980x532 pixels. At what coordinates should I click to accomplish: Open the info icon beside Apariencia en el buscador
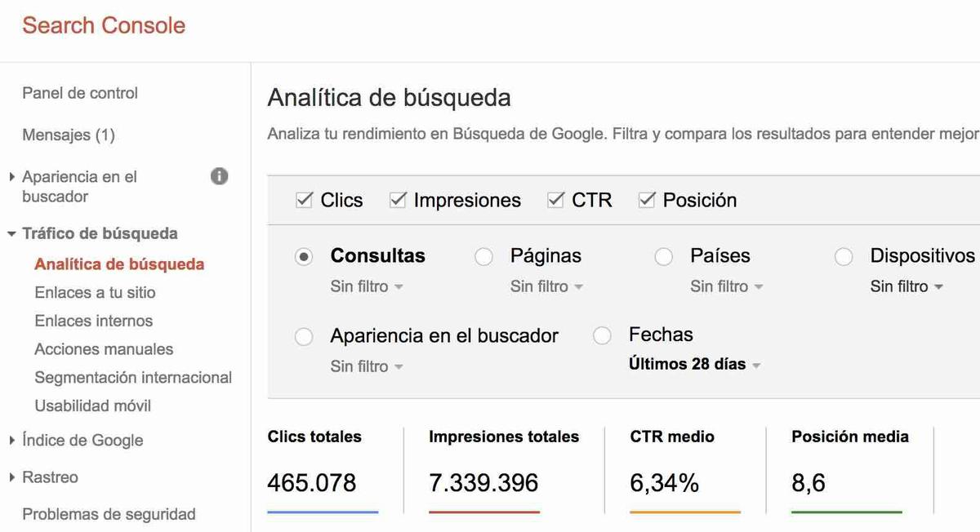pyautogui.click(x=219, y=175)
